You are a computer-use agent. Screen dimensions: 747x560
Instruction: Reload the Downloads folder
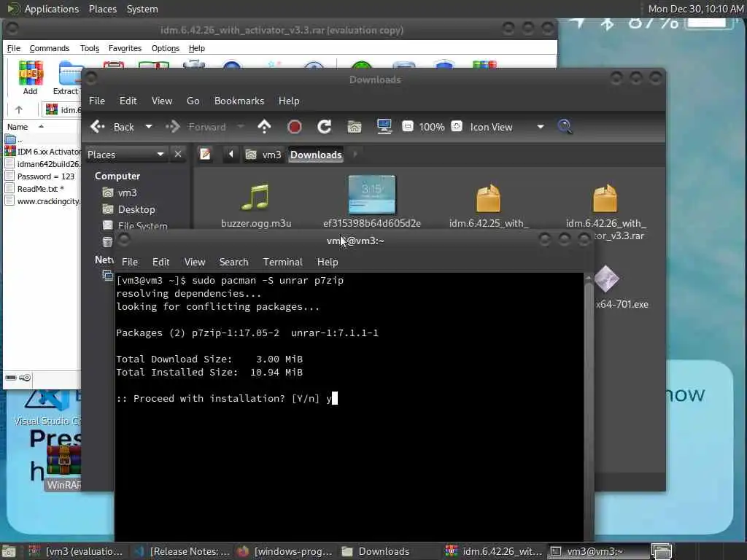(325, 127)
